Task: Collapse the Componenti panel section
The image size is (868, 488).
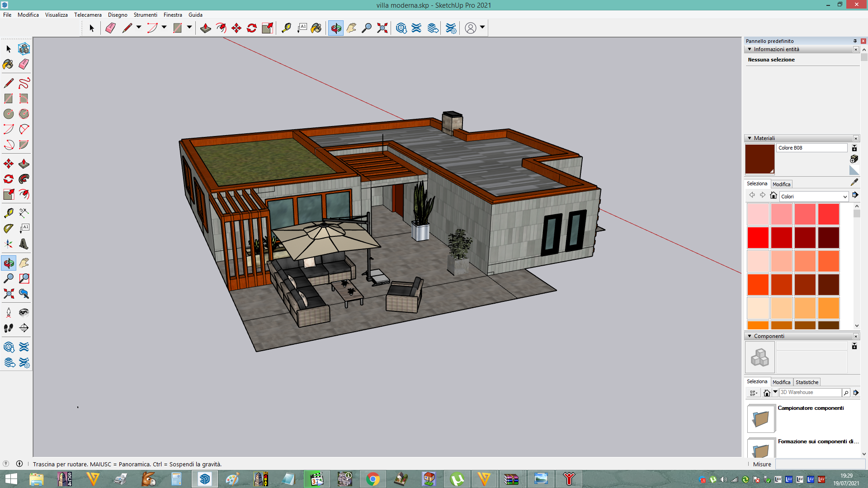Action: click(750, 336)
